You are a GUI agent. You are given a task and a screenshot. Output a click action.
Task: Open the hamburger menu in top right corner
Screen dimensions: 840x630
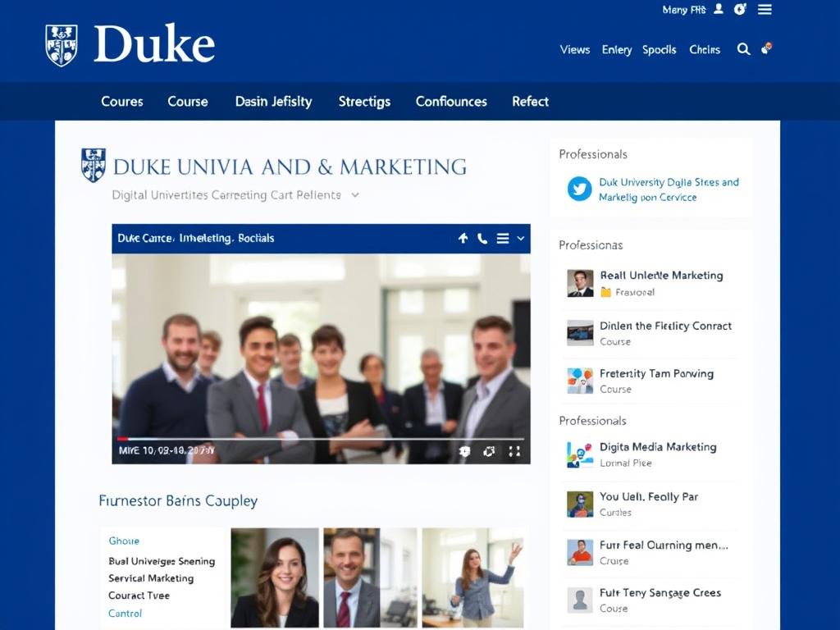(765, 9)
